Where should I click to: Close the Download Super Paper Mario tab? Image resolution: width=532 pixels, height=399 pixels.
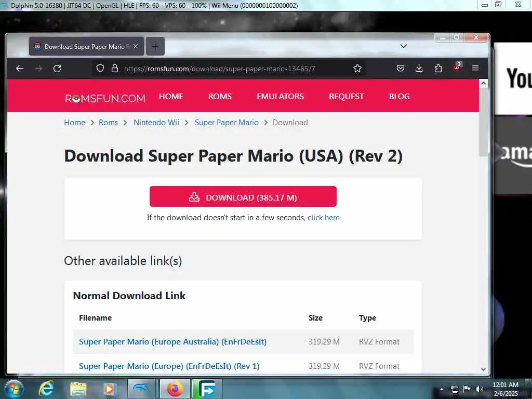tap(136, 46)
